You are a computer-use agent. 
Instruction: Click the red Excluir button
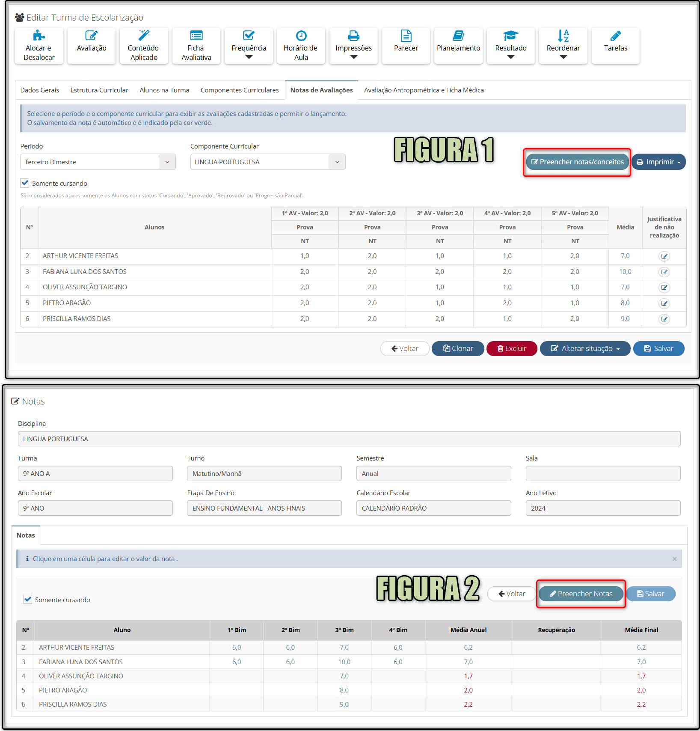tap(512, 348)
